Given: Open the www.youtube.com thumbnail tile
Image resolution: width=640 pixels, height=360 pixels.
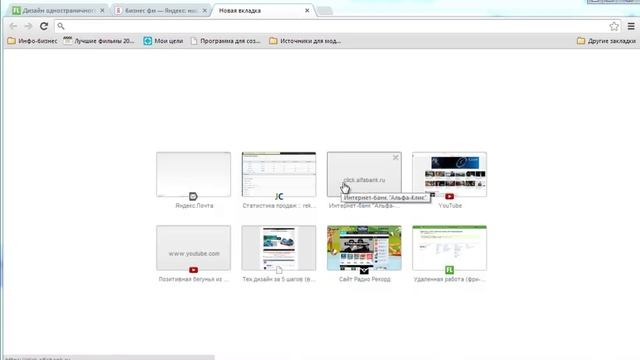Looking at the screenshot, I should [193, 248].
